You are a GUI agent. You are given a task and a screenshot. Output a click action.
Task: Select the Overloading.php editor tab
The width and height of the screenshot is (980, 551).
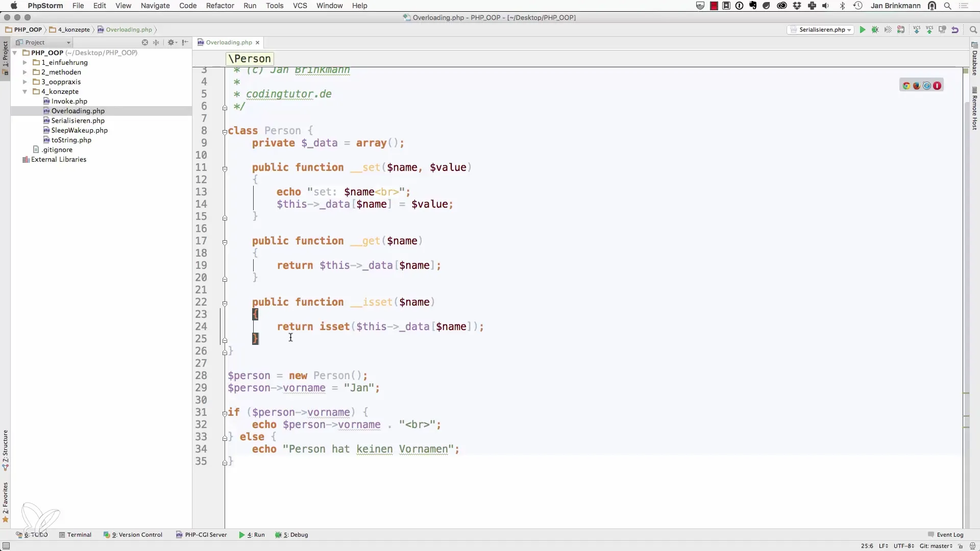(x=229, y=42)
